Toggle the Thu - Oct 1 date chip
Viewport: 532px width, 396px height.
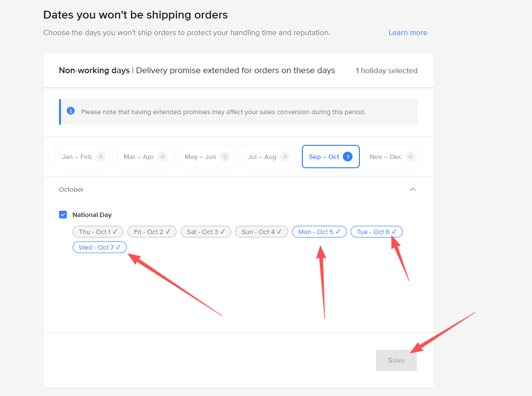[98, 232]
